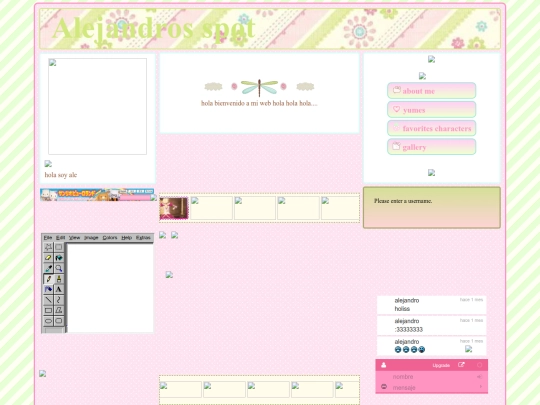Click the pop-out icon in the chat header

pyautogui.click(x=461, y=365)
